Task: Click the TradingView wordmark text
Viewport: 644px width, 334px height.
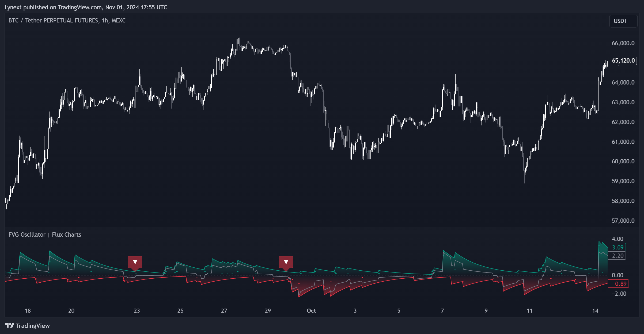Action: [x=33, y=326]
